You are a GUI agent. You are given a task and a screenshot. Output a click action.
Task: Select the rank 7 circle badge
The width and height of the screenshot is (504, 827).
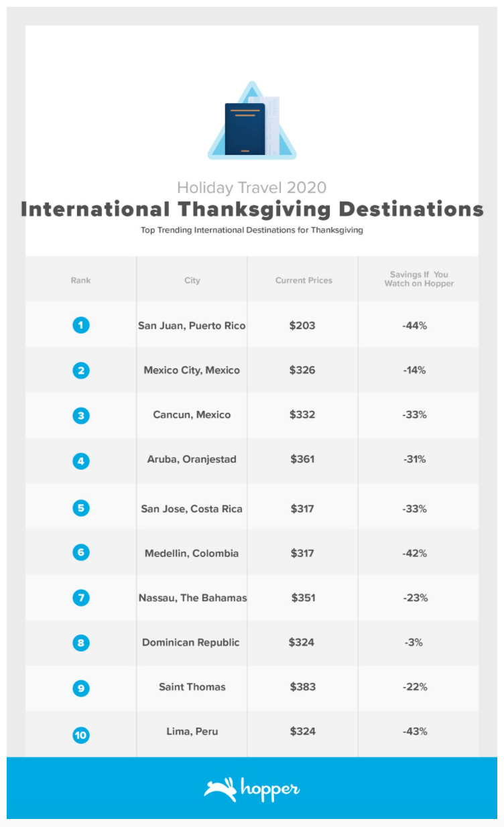coord(81,597)
